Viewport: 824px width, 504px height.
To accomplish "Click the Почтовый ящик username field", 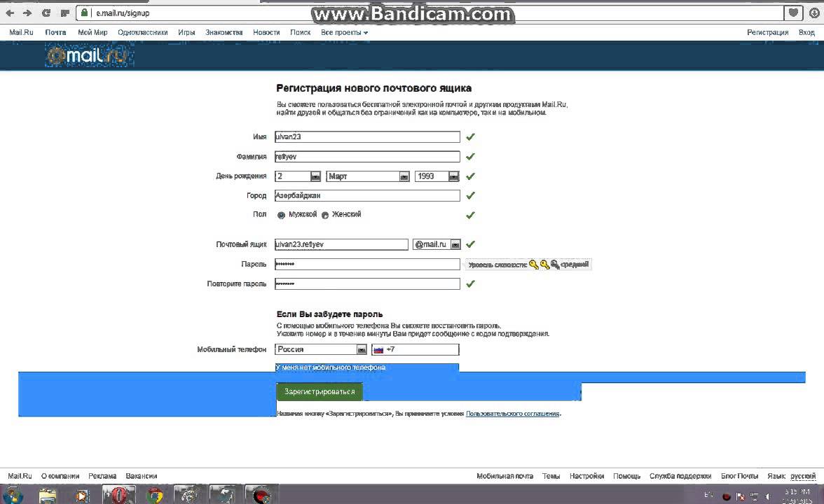I will [342, 245].
